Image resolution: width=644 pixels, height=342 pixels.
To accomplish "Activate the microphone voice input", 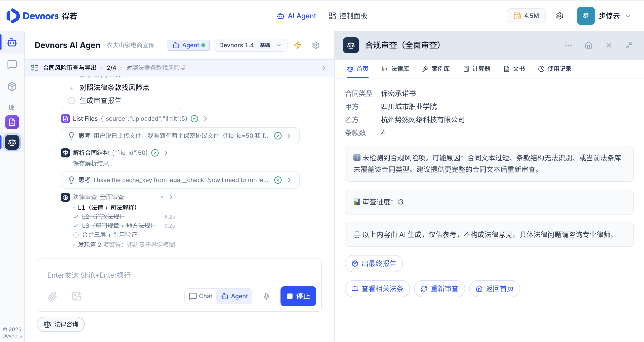I will [266, 296].
